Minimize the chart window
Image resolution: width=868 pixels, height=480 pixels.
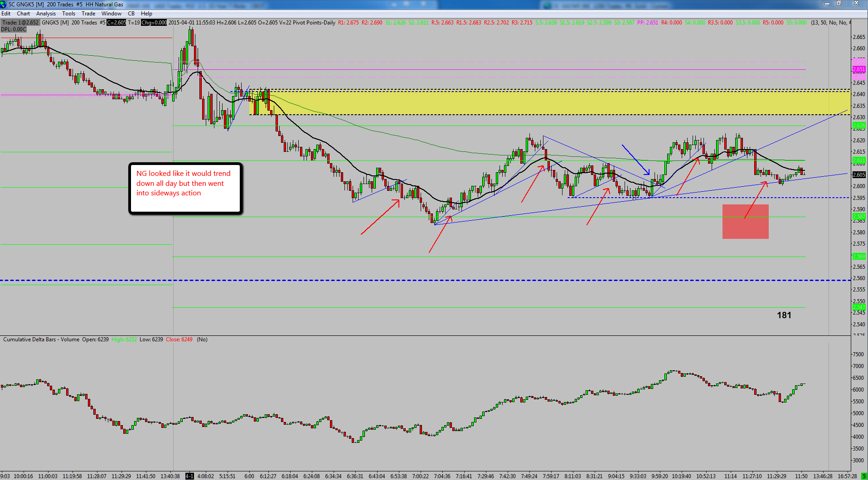pyautogui.click(x=827, y=4)
